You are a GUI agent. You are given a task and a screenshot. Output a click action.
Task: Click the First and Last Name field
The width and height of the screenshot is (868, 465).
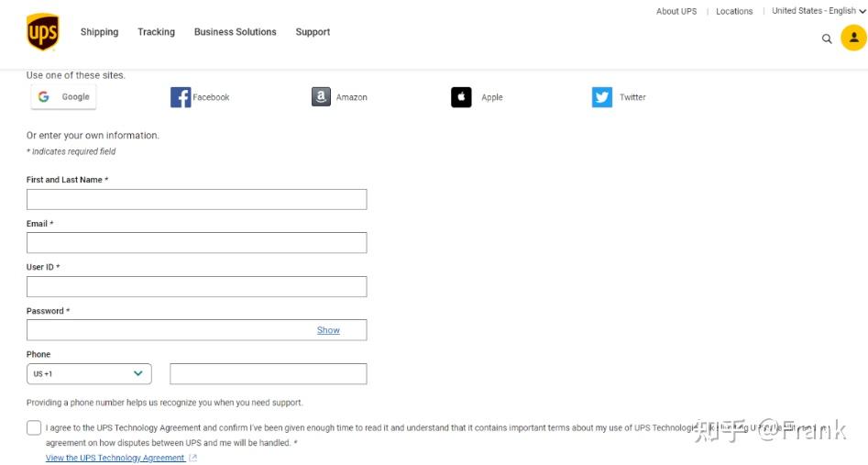[196, 200]
